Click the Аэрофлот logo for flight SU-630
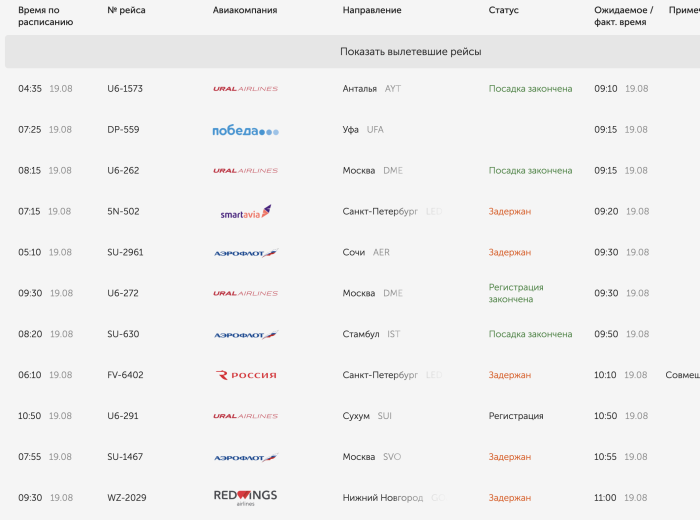This screenshot has height=520, width=700. pyautogui.click(x=246, y=335)
